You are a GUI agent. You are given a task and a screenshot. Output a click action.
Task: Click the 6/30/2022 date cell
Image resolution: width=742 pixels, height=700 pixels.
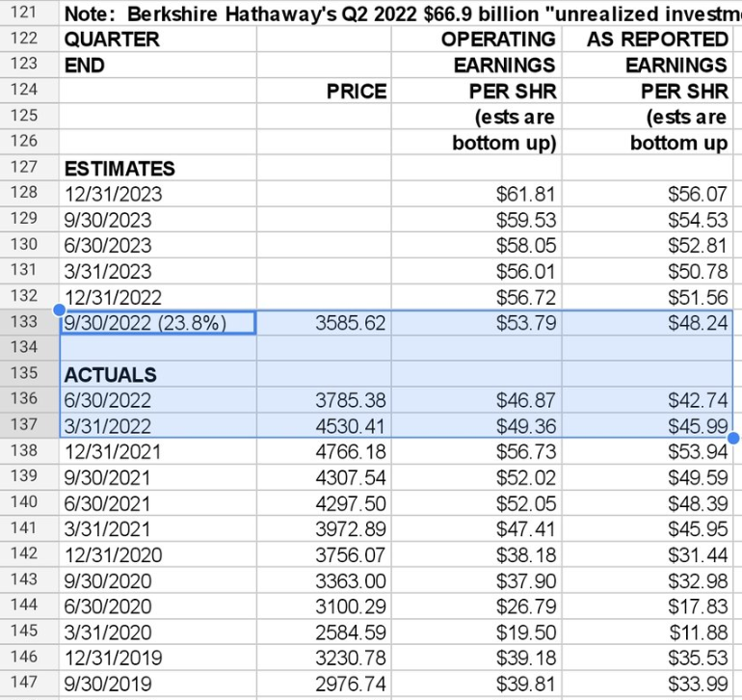tap(158, 400)
